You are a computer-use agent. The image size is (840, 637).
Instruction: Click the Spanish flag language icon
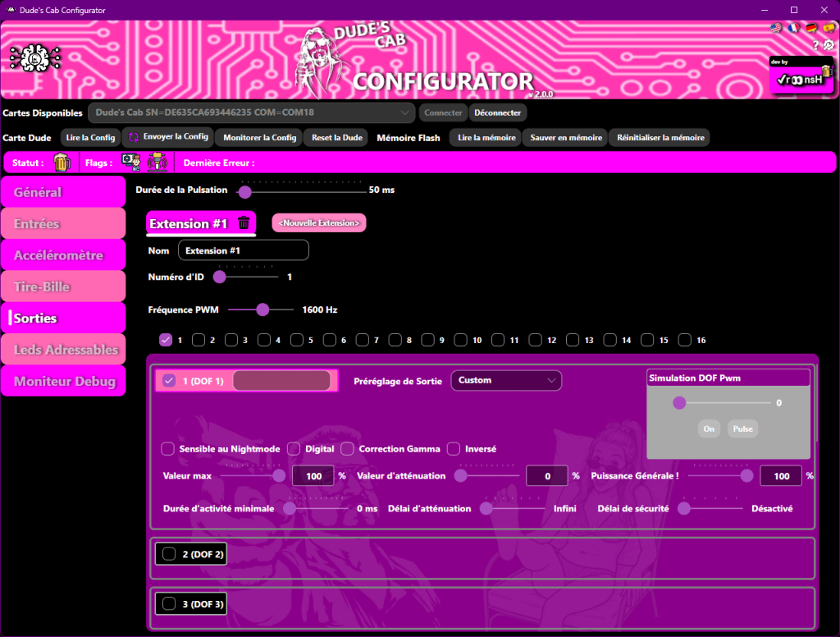[829, 28]
